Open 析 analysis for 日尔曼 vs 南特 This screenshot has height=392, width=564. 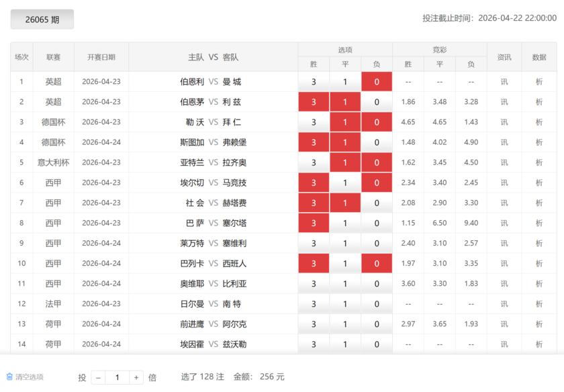point(540,303)
